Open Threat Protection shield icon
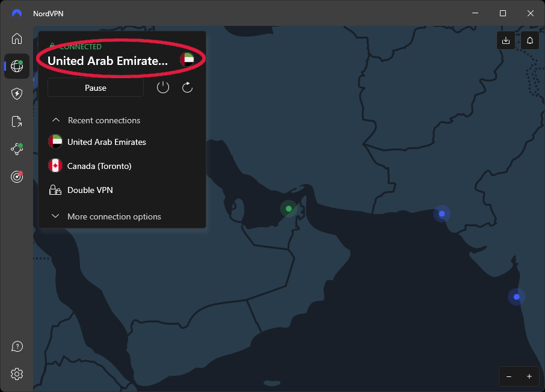Image resolution: width=545 pixels, height=392 pixels. pyautogui.click(x=17, y=93)
